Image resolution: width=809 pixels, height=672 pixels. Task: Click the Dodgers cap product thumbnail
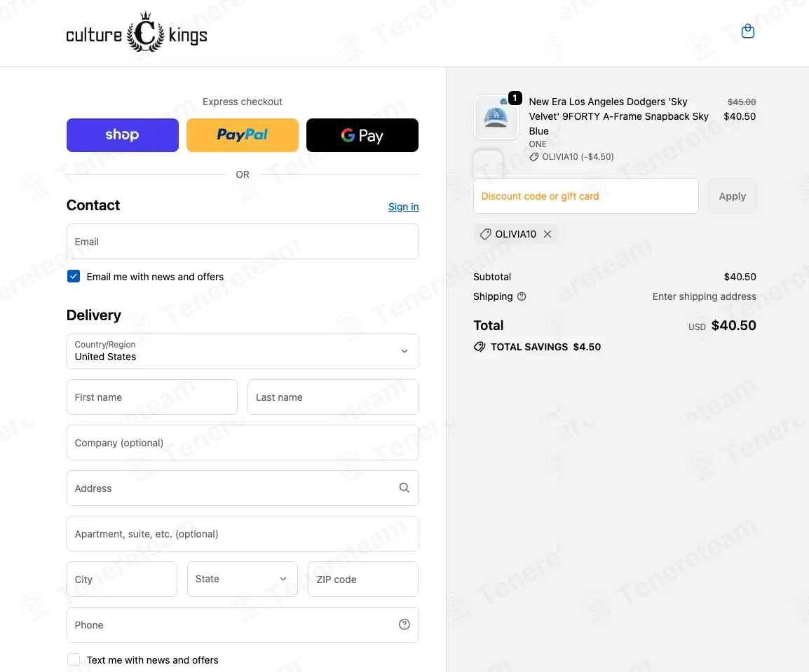pyautogui.click(x=496, y=117)
